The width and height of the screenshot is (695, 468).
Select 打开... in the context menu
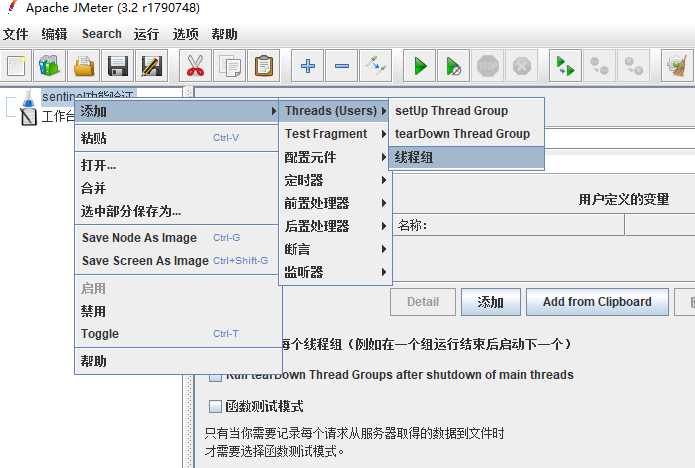178,165
